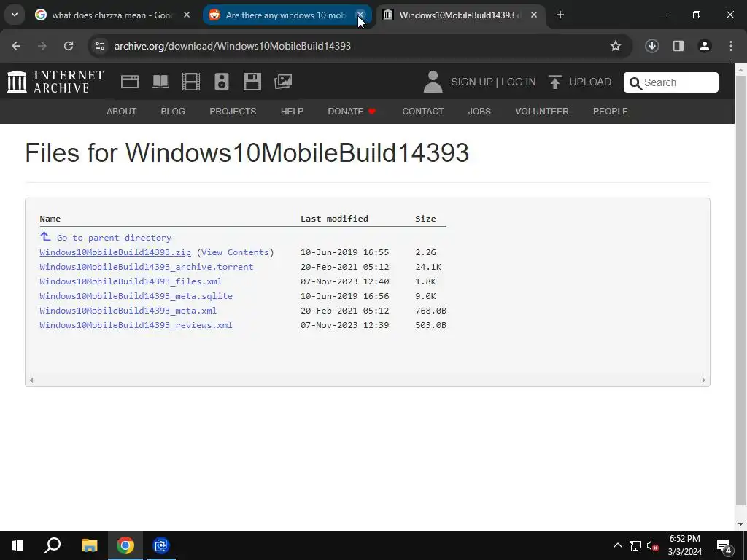Click the file listing right scroll arrow

(704, 380)
